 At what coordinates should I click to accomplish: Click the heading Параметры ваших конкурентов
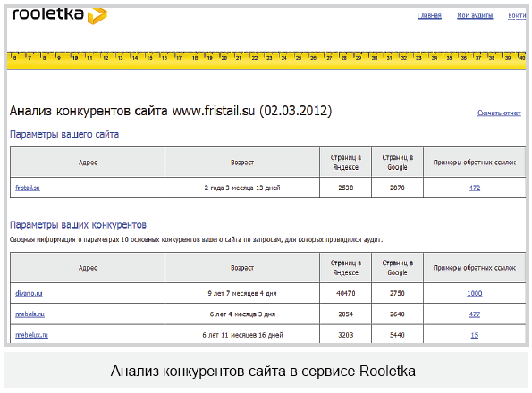(x=78, y=225)
